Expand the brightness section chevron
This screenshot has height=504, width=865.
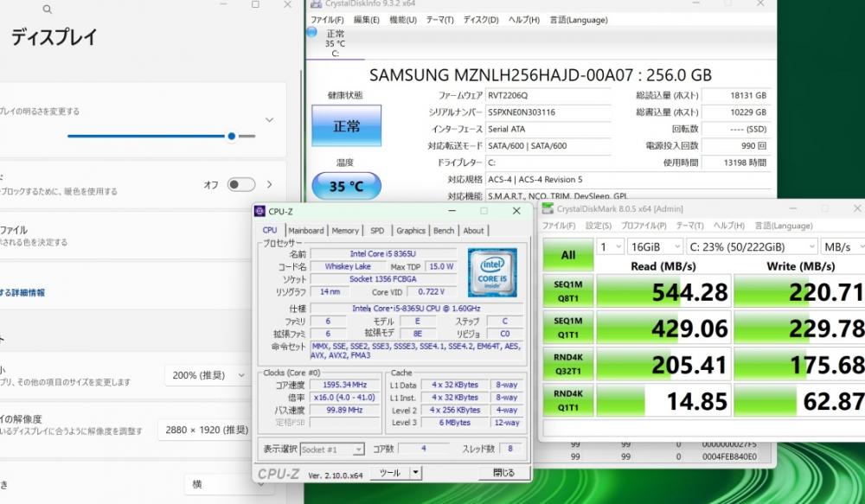269,119
